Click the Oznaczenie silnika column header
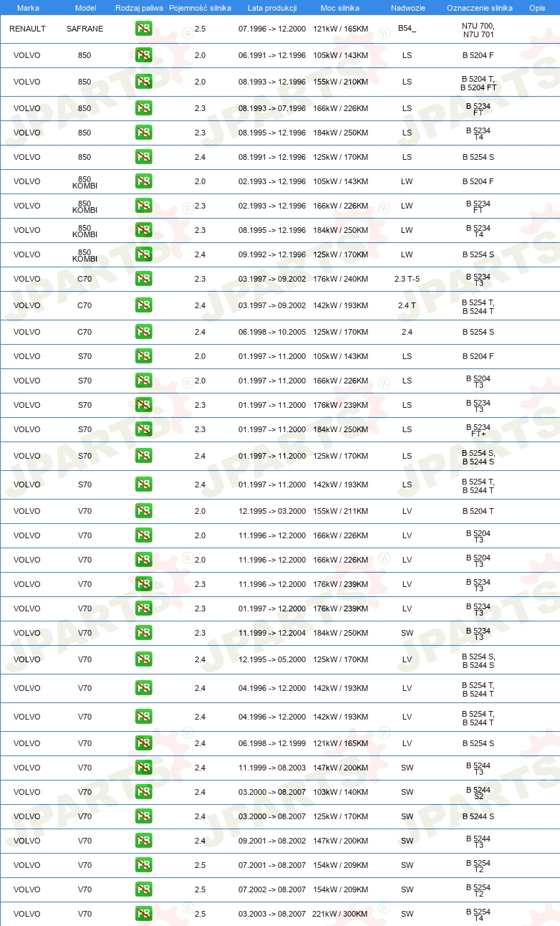The image size is (560, 926). click(x=479, y=7)
